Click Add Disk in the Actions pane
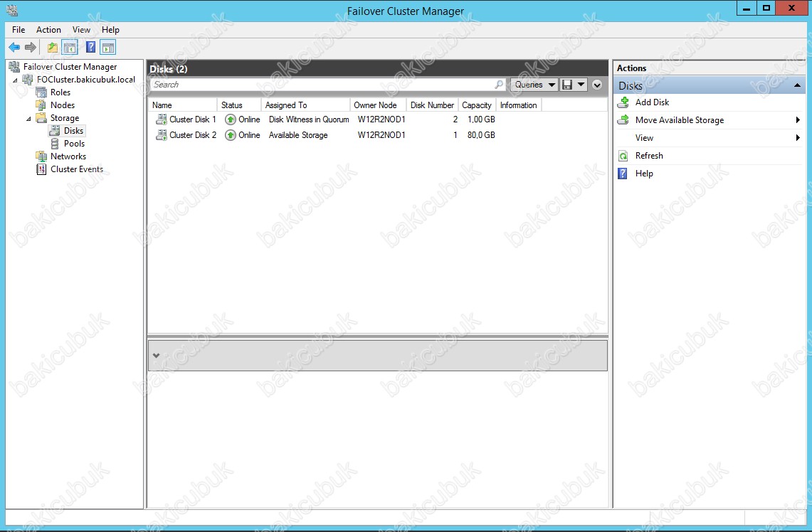 652,102
